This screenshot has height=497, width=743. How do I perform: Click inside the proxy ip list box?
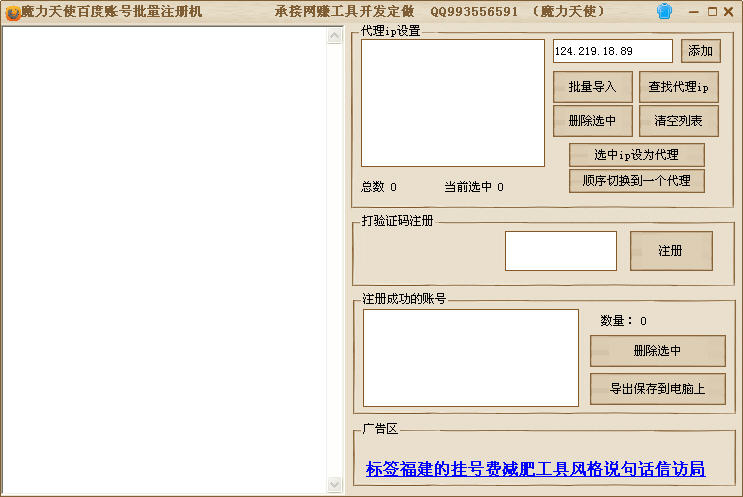tap(453, 103)
